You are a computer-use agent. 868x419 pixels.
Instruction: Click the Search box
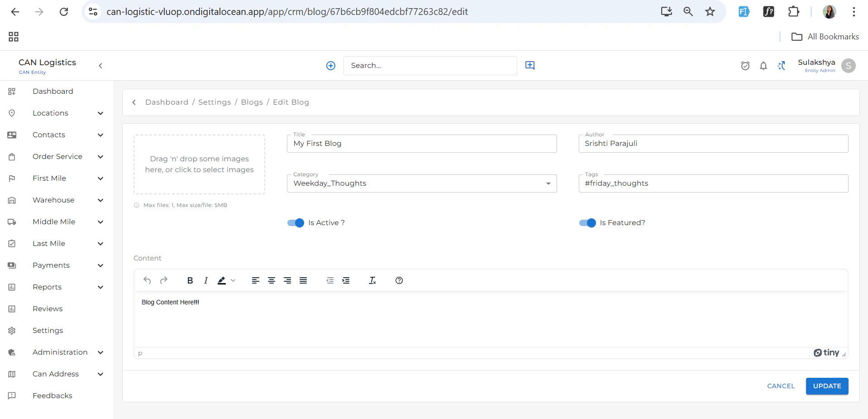(430, 66)
